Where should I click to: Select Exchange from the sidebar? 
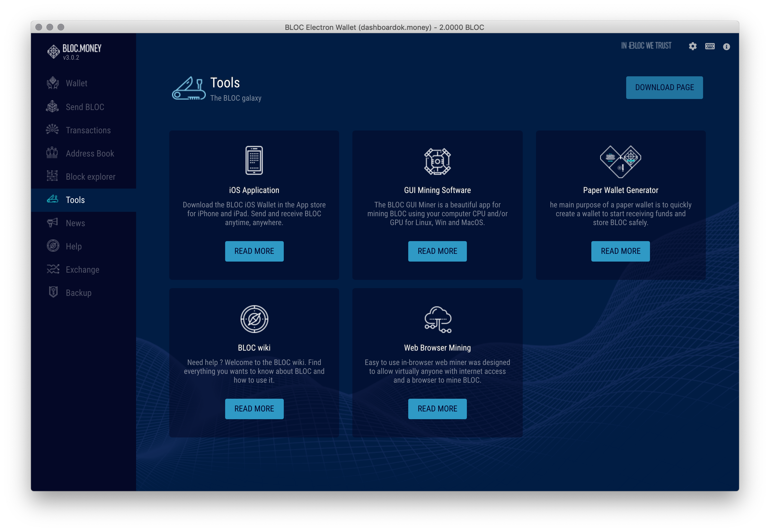click(x=82, y=269)
